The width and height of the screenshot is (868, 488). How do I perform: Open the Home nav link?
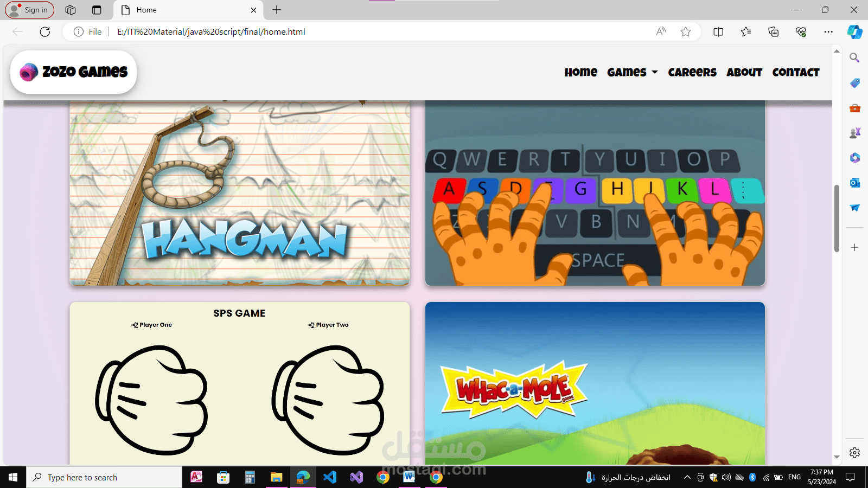point(580,72)
